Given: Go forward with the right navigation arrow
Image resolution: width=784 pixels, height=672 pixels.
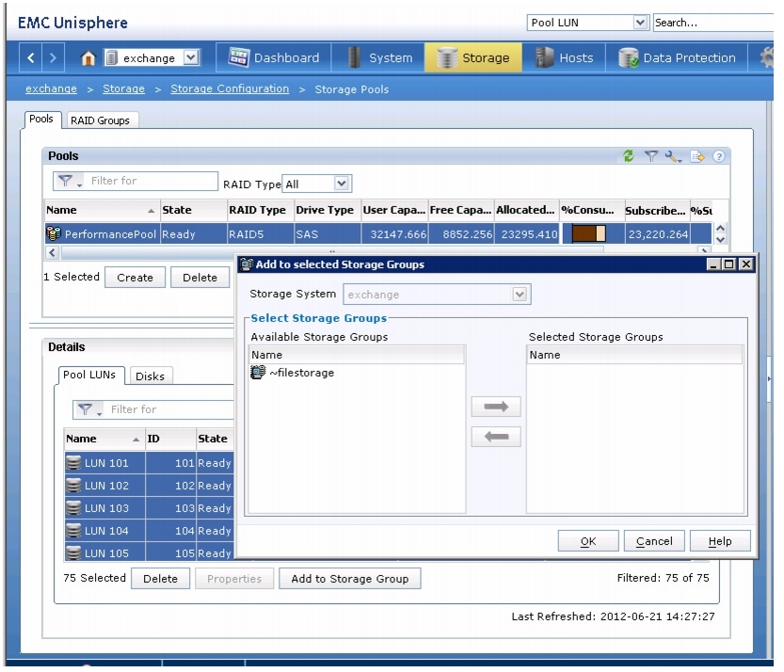Looking at the screenshot, I should click(53, 58).
